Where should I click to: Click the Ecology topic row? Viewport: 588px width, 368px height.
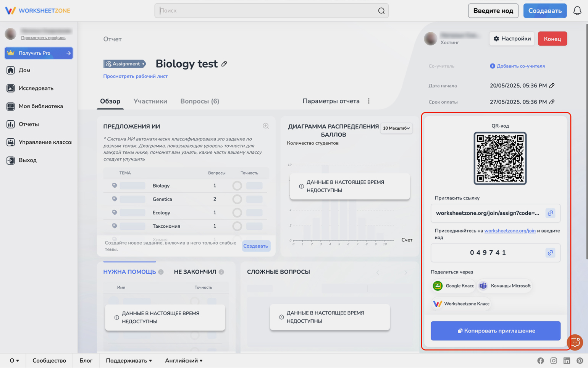point(186,213)
